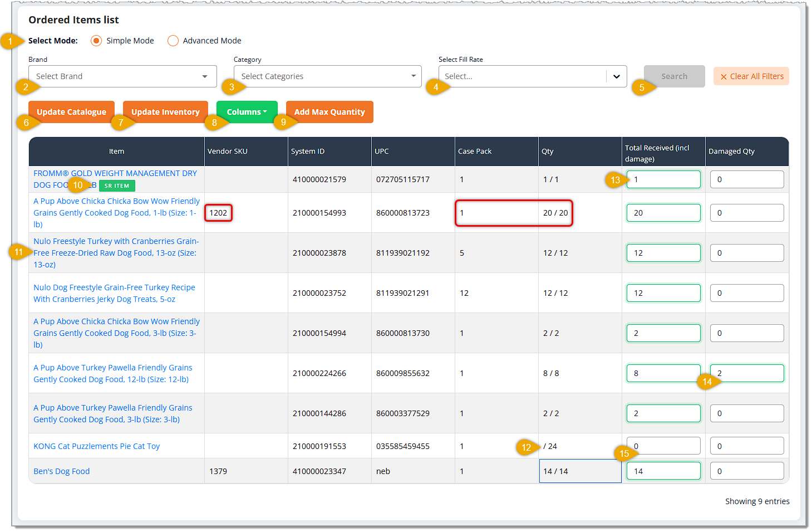Open Nulo Turkey Jerky Dog Treats link
The image size is (812, 532).
[x=114, y=293]
